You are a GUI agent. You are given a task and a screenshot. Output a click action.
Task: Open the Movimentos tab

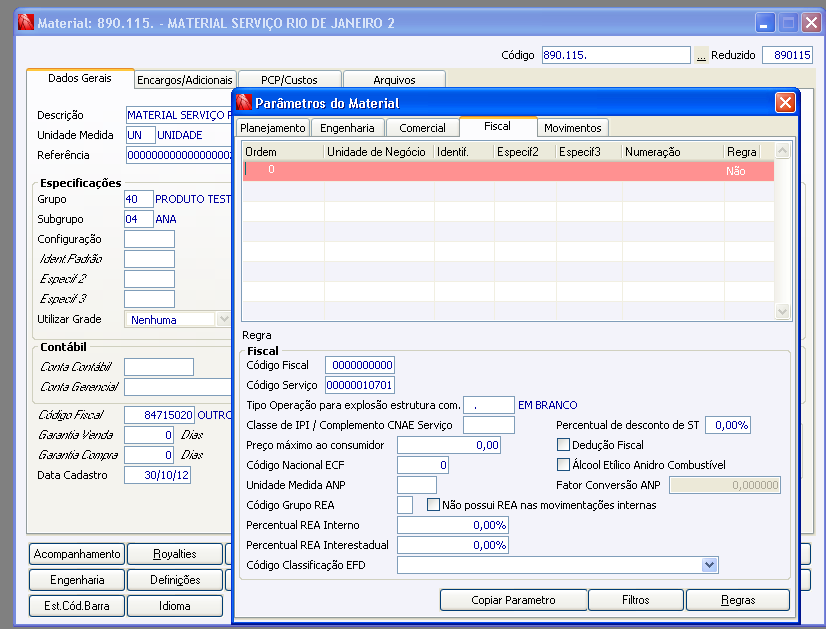click(573, 128)
